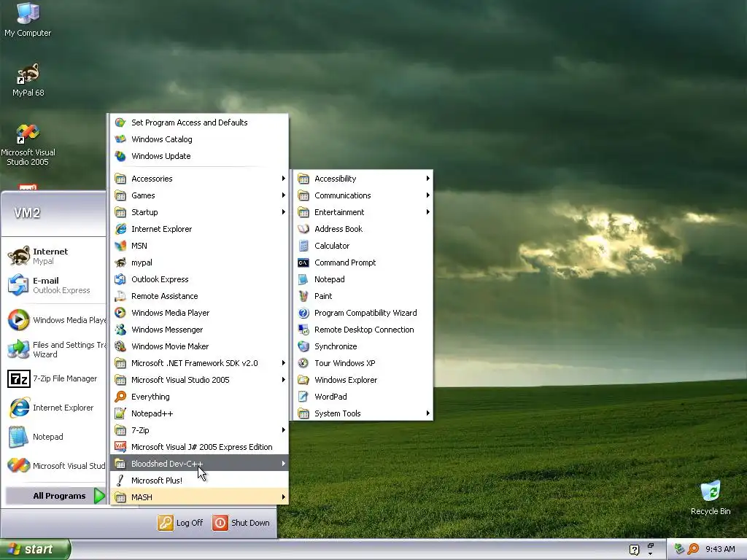Expand Microsoft Visual Studio 2005 programs folder

[x=200, y=380]
